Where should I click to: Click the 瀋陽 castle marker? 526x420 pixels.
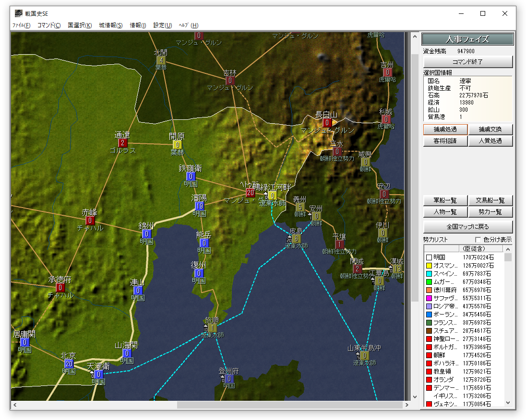point(200,206)
